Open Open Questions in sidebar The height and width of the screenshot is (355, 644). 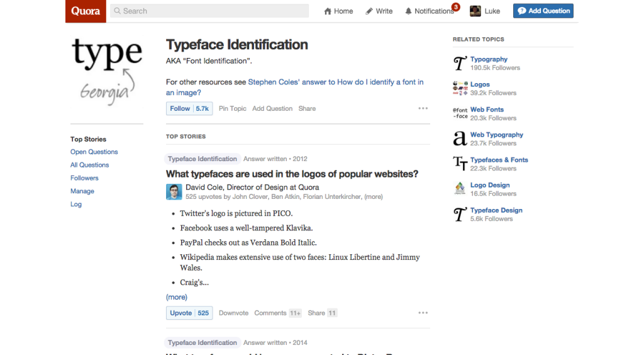tap(94, 152)
